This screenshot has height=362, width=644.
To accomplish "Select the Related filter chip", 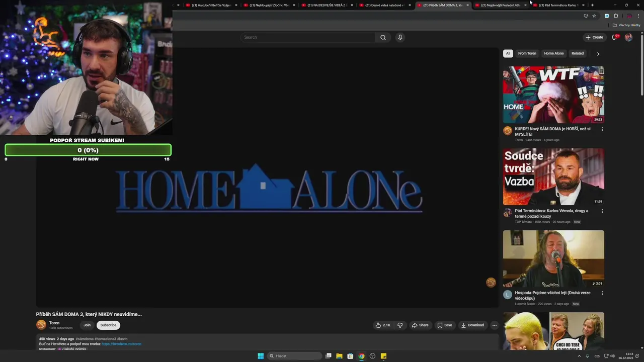I will (578, 53).
